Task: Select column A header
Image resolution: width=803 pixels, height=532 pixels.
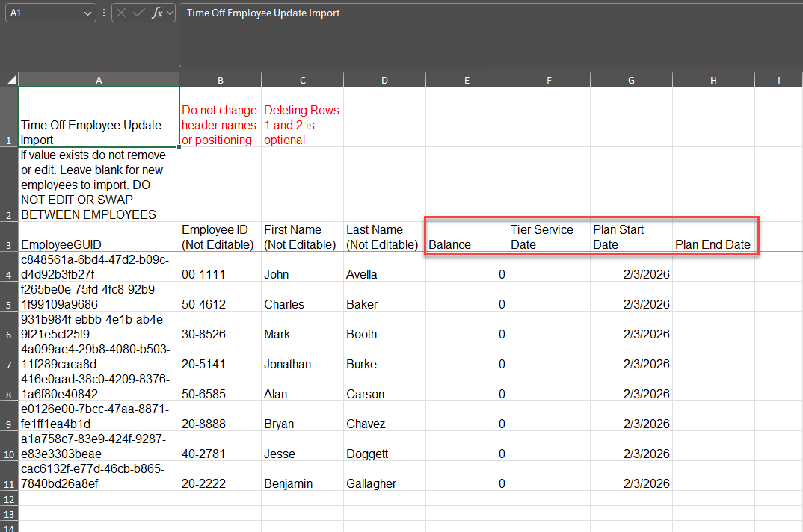Action: (99, 81)
